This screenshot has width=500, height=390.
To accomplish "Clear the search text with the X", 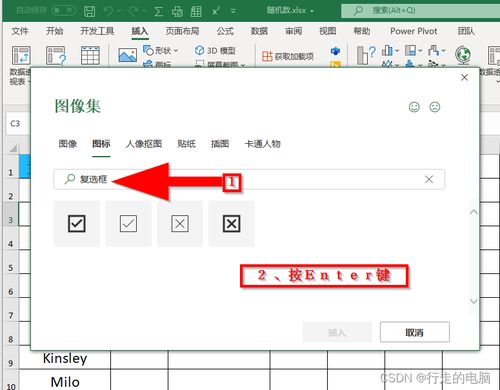I will 429,179.
